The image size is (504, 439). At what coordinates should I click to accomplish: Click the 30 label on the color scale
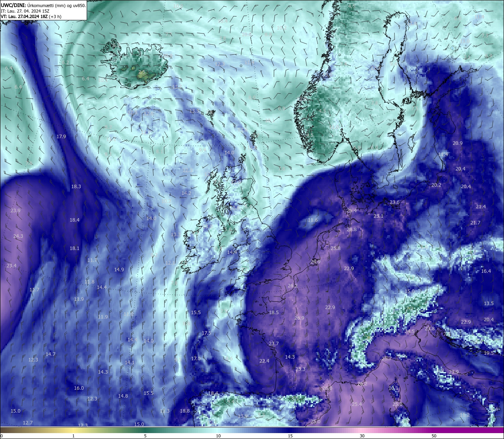click(362, 436)
